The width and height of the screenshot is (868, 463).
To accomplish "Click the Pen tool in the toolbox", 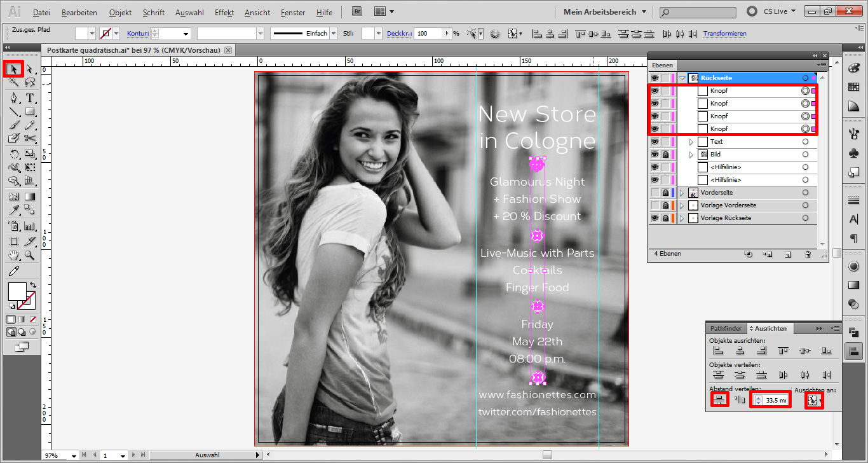I will [14, 97].
